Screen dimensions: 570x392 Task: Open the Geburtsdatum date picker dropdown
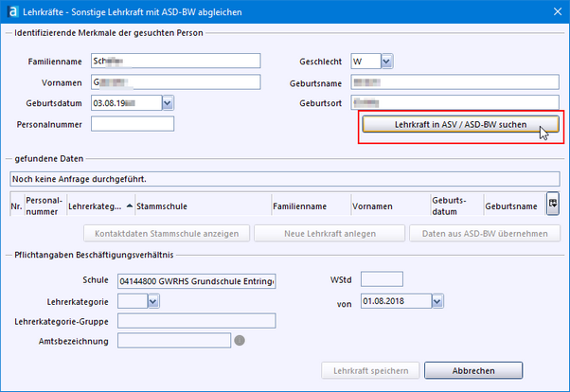(168, 102)
